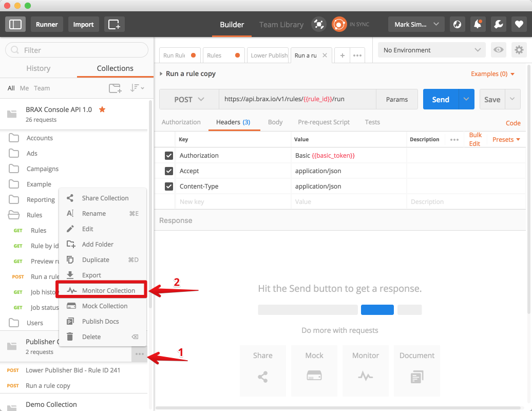532x411 pixels.
Task: Open the POST method dropdown
Action: coord(189,100)
